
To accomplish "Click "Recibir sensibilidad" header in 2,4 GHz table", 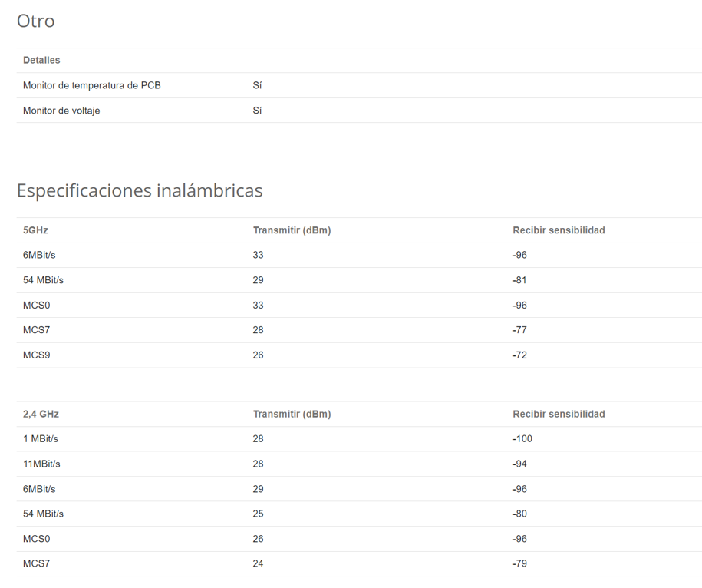I will [x=559, y=414].
